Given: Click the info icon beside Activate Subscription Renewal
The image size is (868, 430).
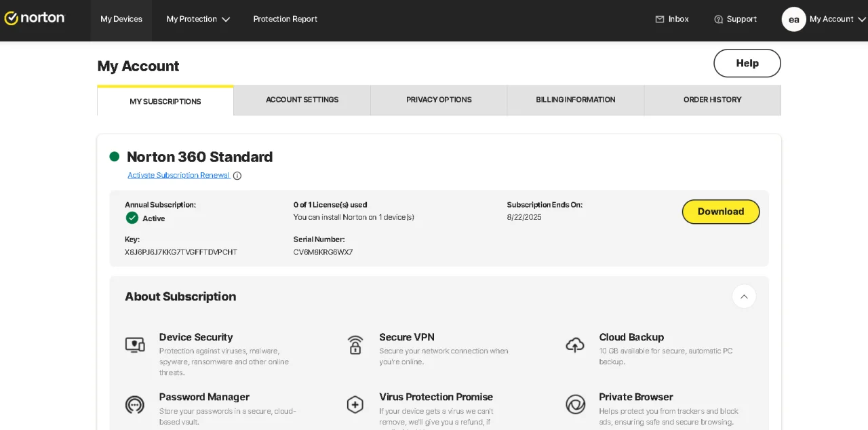Looking at the screenshot, I should point(237,176).
